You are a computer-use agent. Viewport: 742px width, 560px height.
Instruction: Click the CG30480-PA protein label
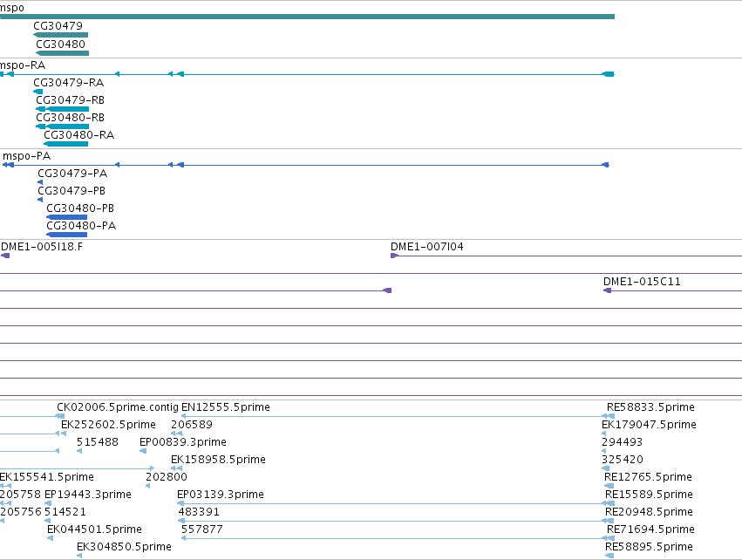tap(81, 226)
